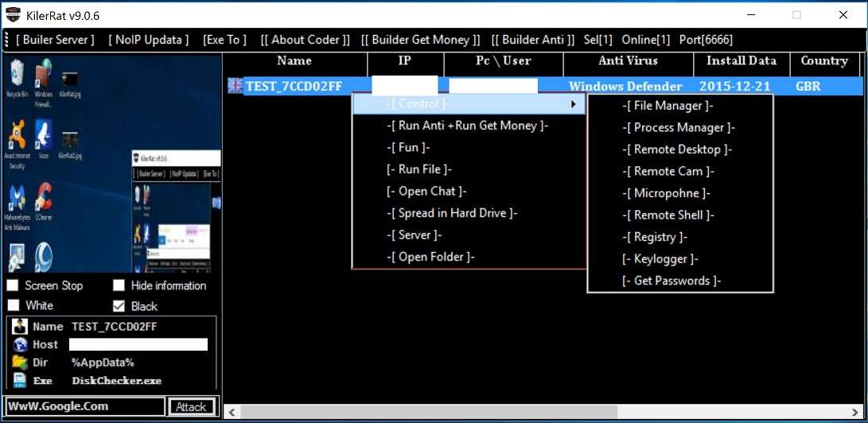Click Windows Firewall icon in desktop preview
The width and height of the screenshot is (868, 423).
[x=43, y=73]
